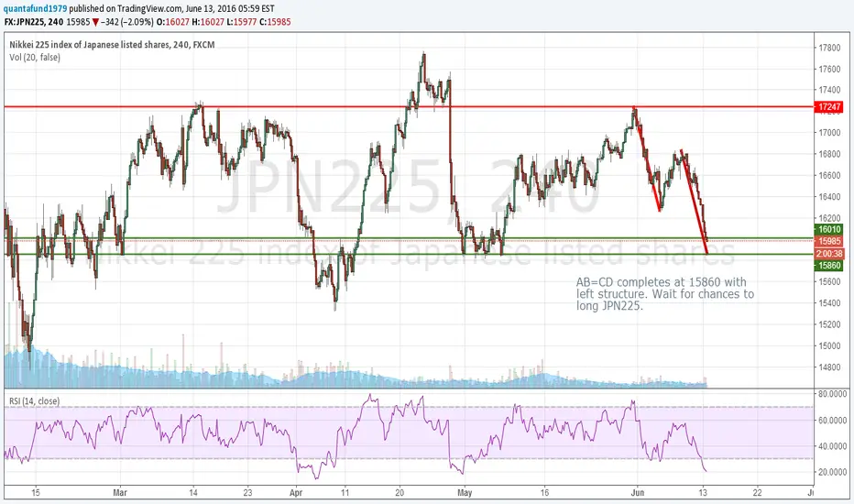The image size is (854, 504).
Task: Select the red horizontal resistance line at 17247
Action: pos(409,107)
